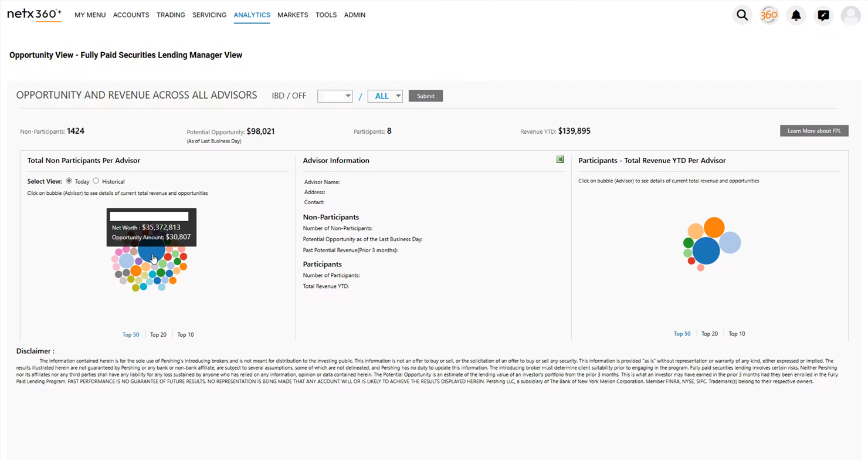Select the Historical view radio button
Image resolution: width=868 pixels, height=460 pixels.
click(x=96, y=181)
